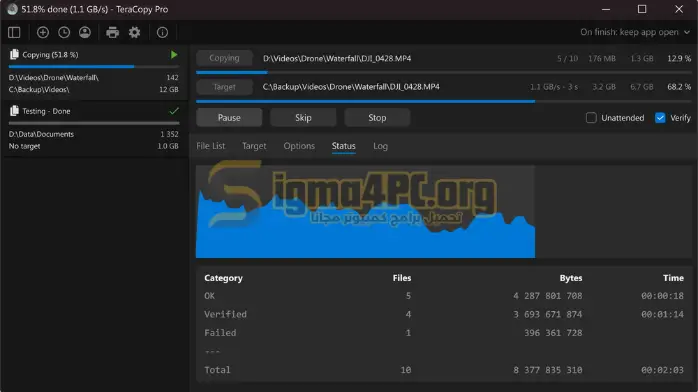
Task: Click the Time column header
Action: pos(673,278)
